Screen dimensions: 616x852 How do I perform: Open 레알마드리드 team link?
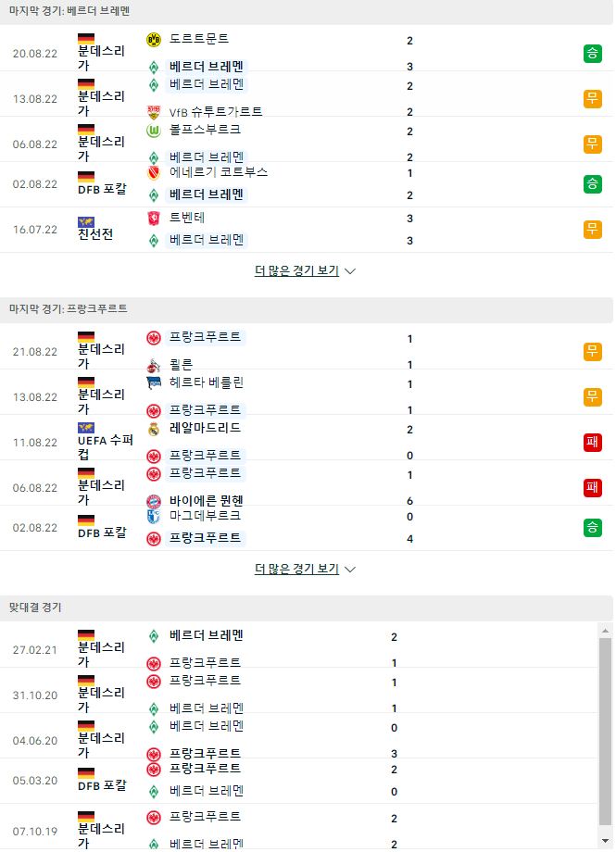click(205, 428)
